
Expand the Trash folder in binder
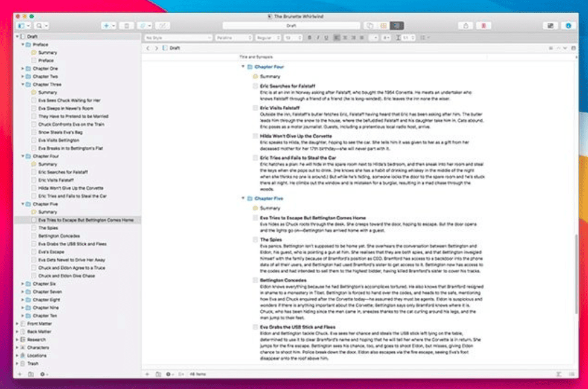17,364
